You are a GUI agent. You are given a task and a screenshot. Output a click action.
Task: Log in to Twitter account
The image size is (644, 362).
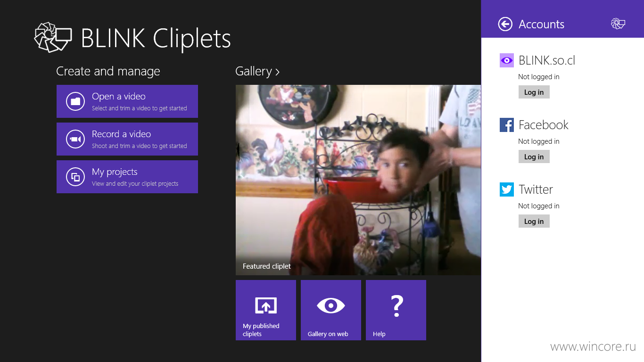(534, 222)
